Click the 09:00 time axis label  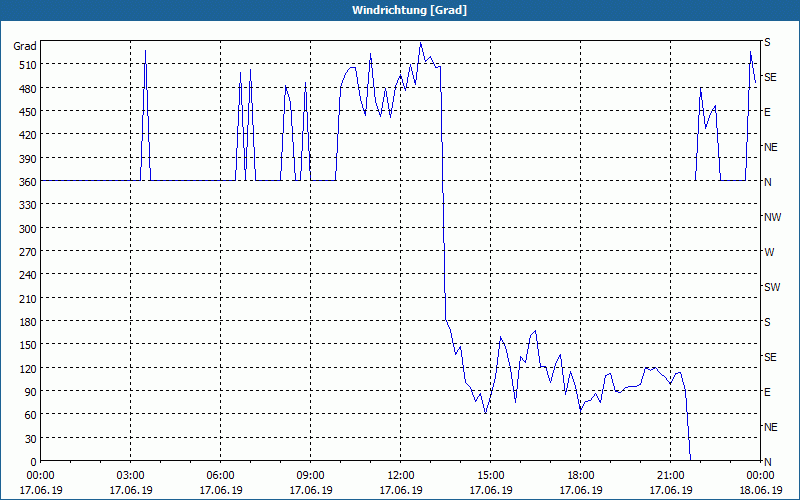pyautogui.click(x=311, y=476)
